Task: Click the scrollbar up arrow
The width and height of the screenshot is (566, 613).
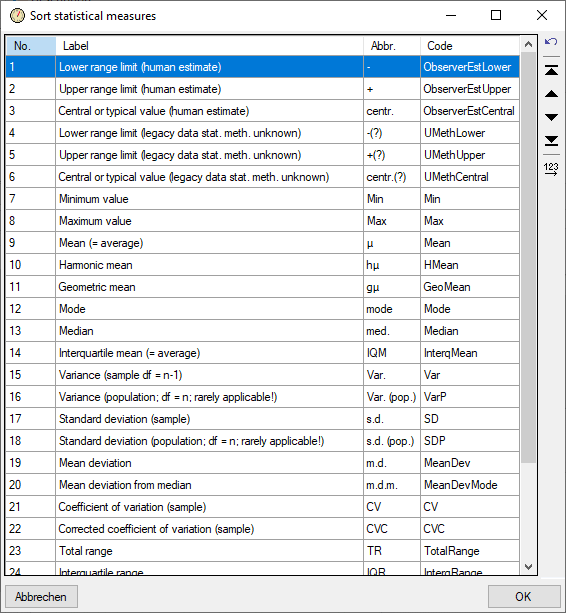Action: pos(528,44)
